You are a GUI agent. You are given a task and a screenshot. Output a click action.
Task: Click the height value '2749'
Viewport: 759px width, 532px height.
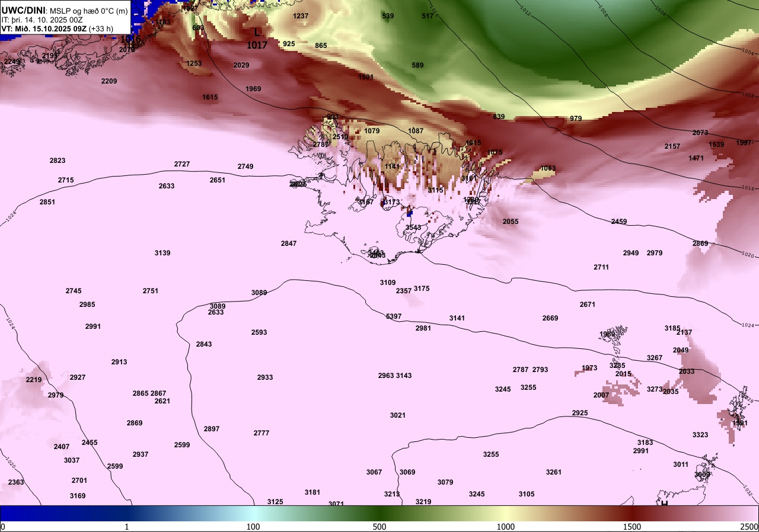(x=245, y=166)
